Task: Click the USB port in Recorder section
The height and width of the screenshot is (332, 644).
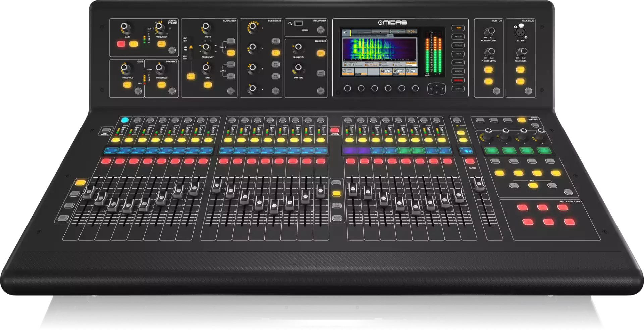Action: pyautogui.click(x=299, y=23)
